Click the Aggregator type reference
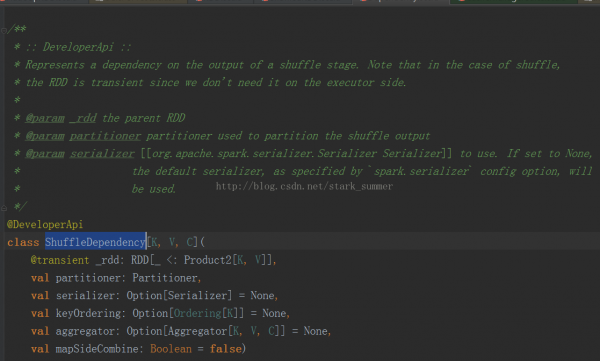Viewport: 600px width, 361px height. tap(198, 331)
